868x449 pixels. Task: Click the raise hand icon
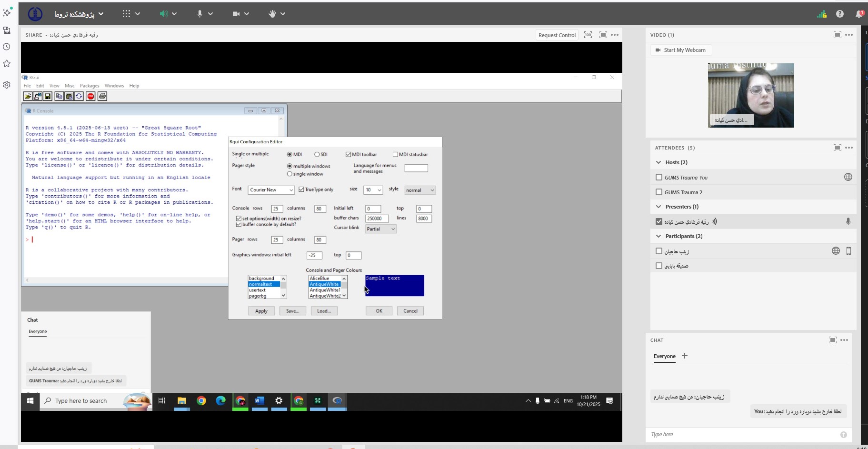pyautogui.click(x=272, y=14)
